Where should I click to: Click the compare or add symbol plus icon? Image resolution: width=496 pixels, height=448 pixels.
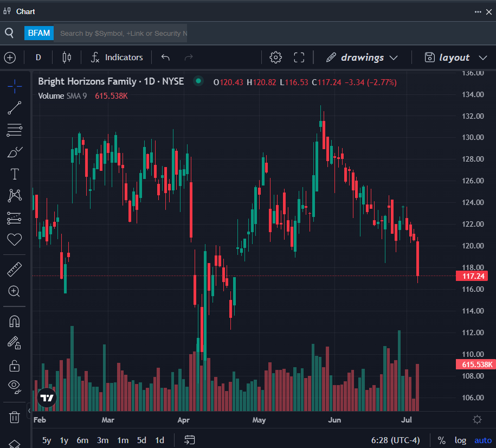[10, 57]
